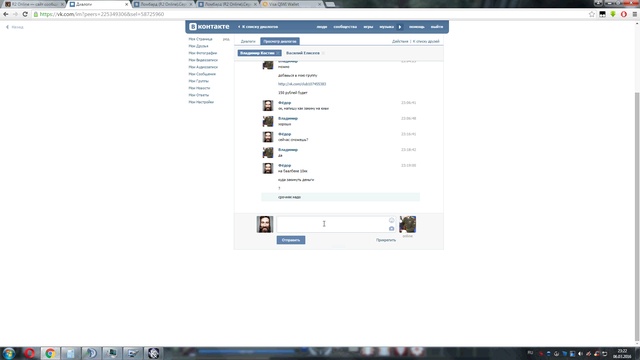
Task: Open музыка in the top header
Action: pos(387,27)
